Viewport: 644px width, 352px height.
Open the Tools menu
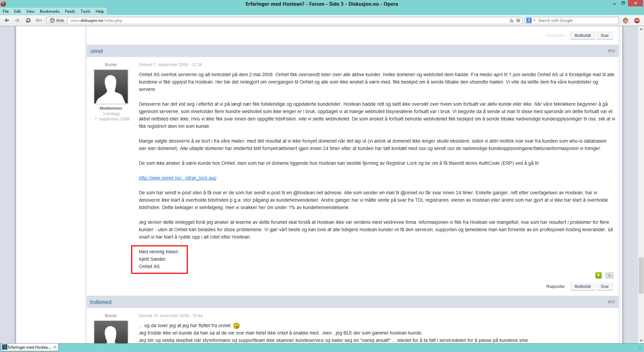pyautogui.click(x=85, y=11)
